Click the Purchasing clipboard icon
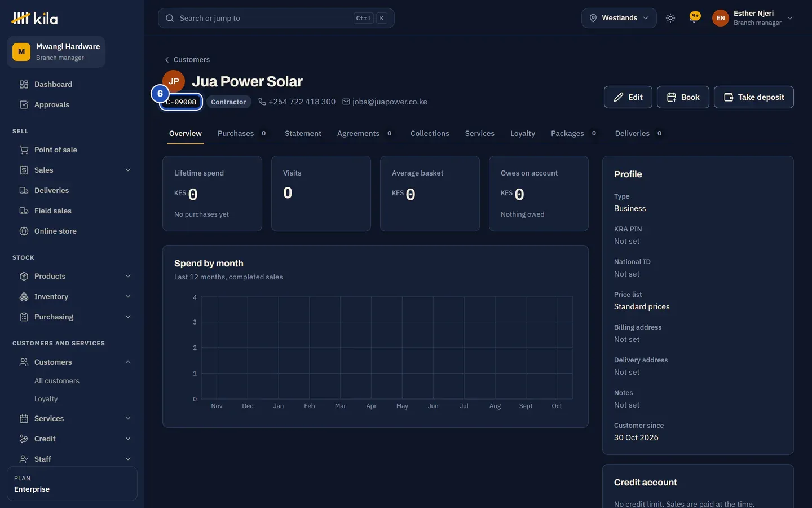 (x=24, y=317)
